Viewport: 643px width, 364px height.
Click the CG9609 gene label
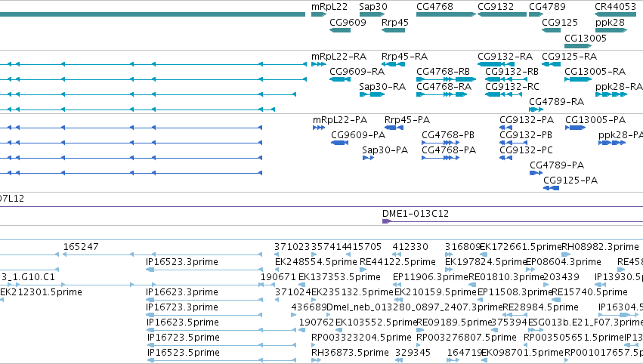(x=348, y=22)
